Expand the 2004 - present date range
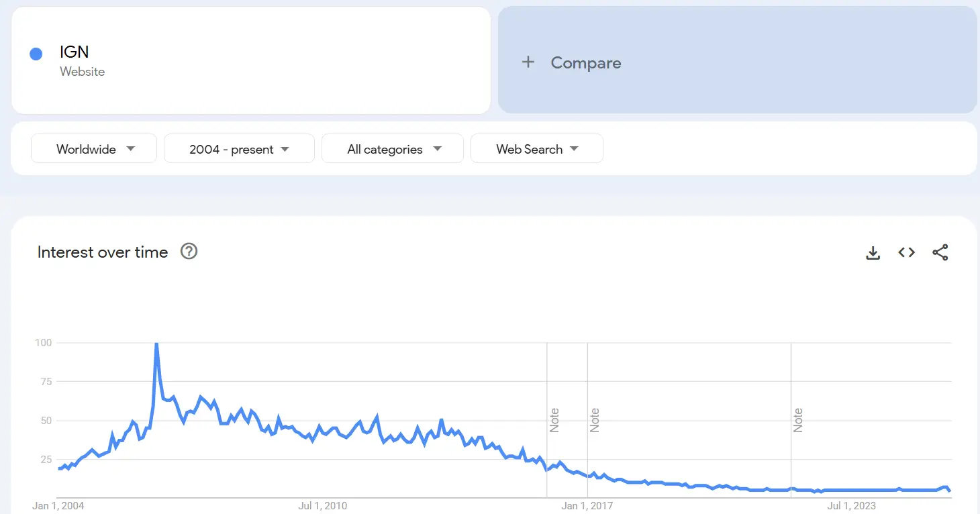Viewport: 980px width, 514px height. (x=239, y=149)
